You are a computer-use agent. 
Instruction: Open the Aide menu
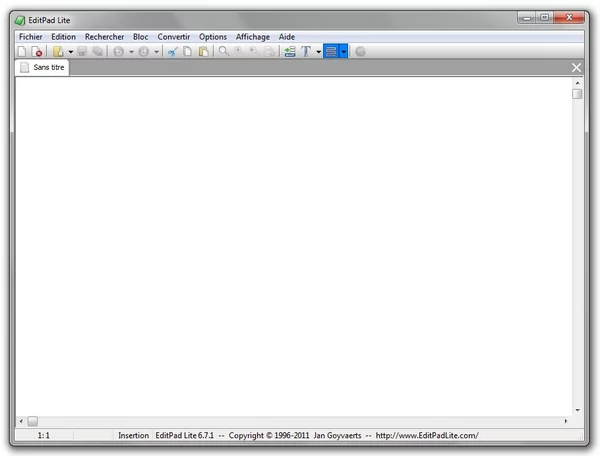pos(287,37)
